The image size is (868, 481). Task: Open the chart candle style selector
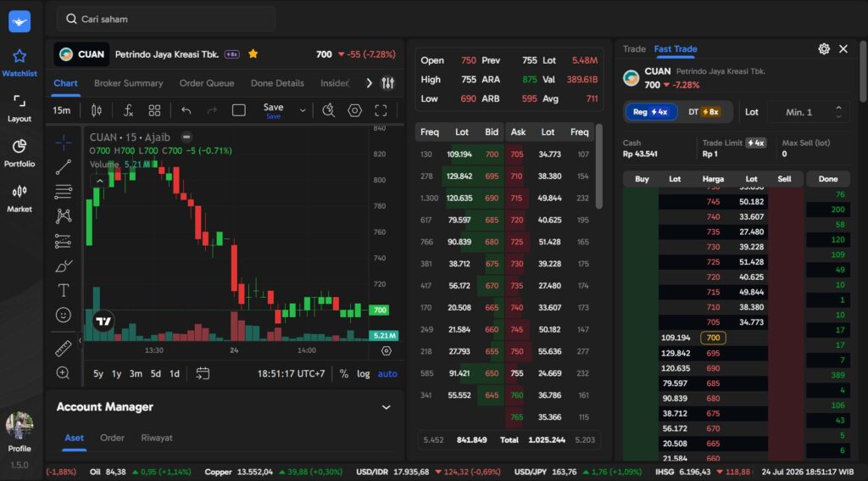click(x=97, y=110)
